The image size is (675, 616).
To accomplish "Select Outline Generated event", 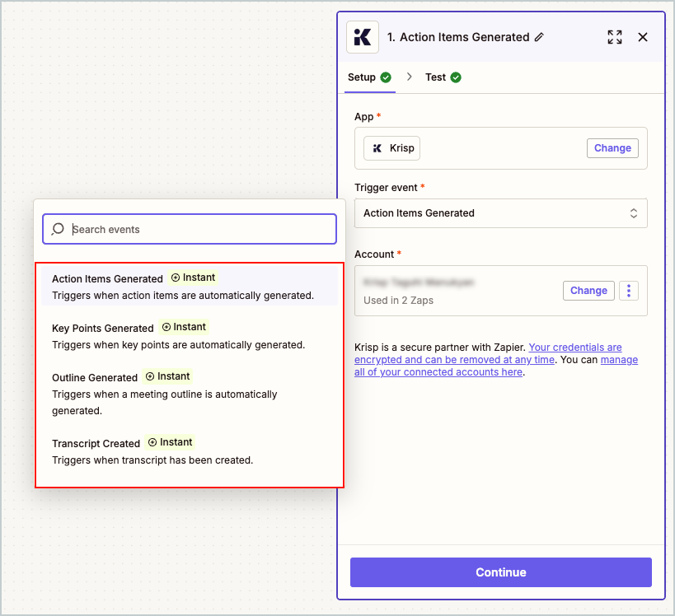I will [190, 394].
